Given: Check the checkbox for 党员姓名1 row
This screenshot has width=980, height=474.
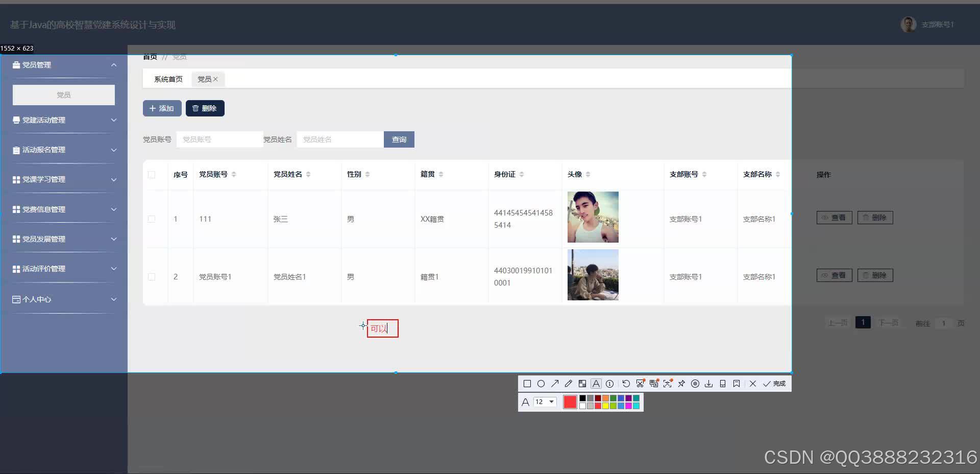Looking at the screenshot, I should coord(151,276).
